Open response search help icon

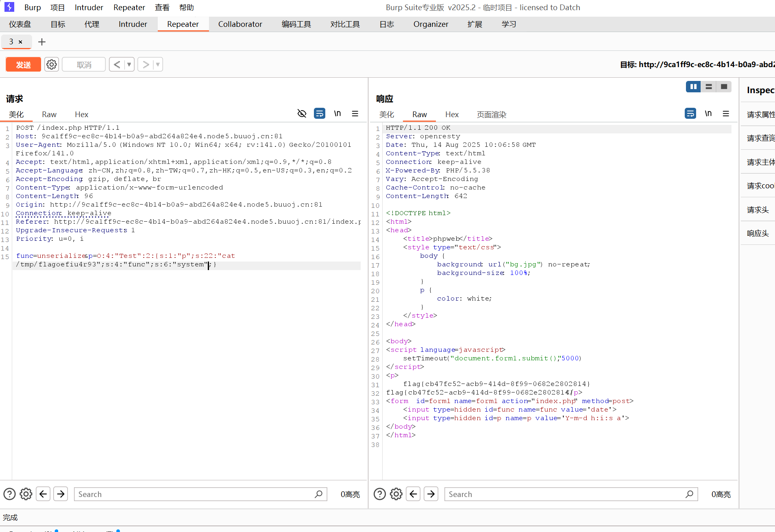pos(380,494)
